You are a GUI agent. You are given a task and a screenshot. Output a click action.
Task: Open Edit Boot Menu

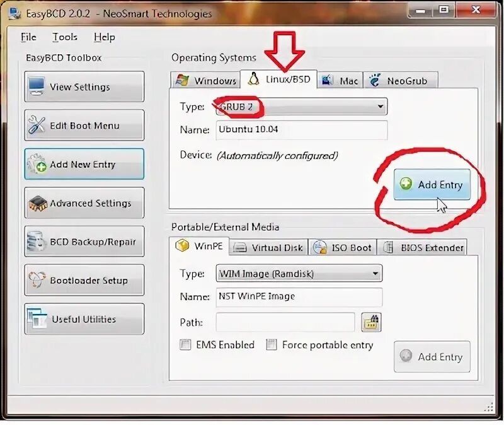click(84, 125)
